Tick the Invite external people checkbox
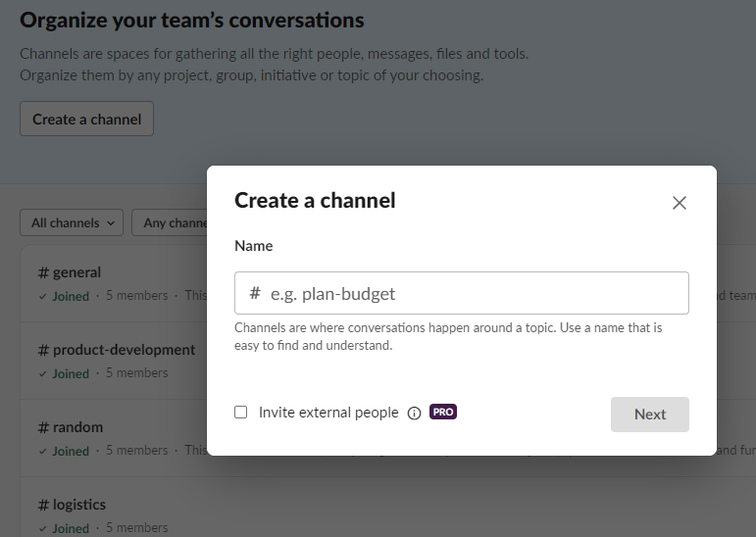This screenshot has height=537, width=756. click(x=241, y=413)
